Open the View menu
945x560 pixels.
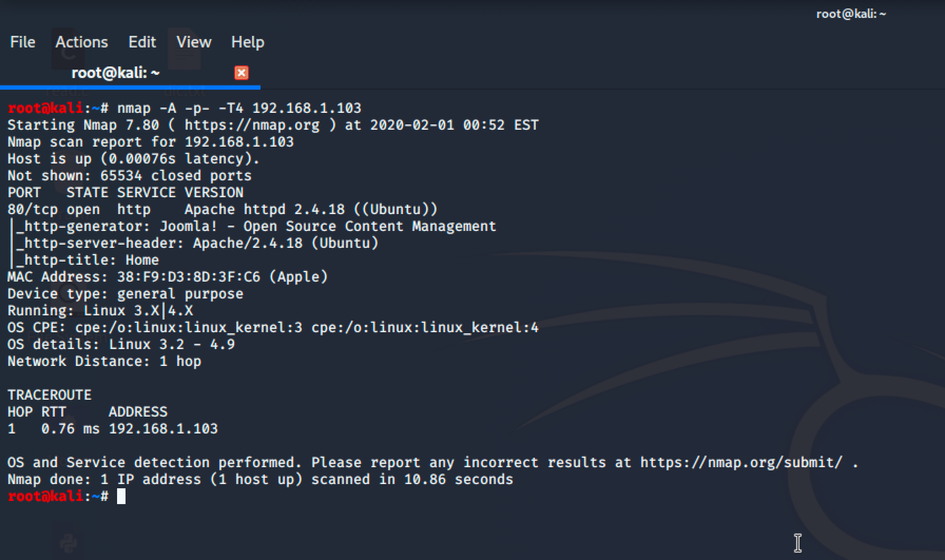click(x=194, y=42)
